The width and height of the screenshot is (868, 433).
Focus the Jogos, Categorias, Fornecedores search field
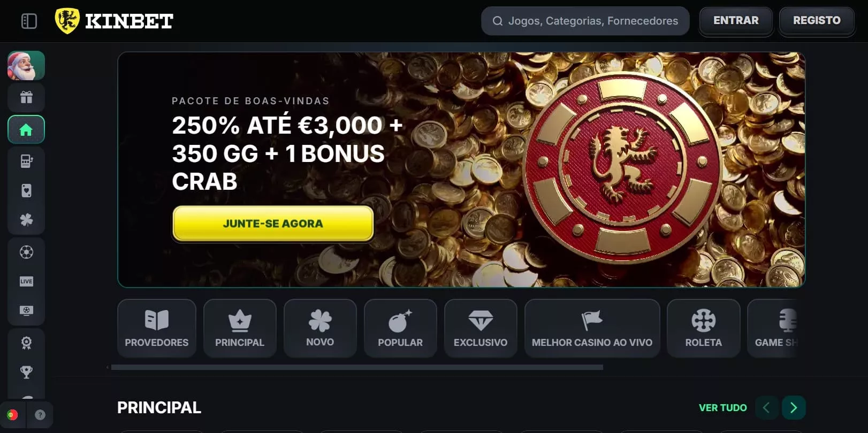pos(585,21)
